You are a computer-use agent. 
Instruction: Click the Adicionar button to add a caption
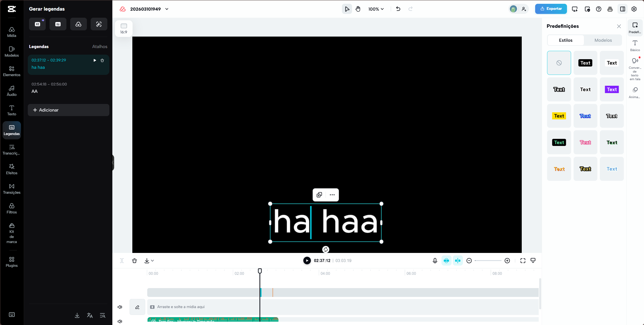tap(68, 110)
